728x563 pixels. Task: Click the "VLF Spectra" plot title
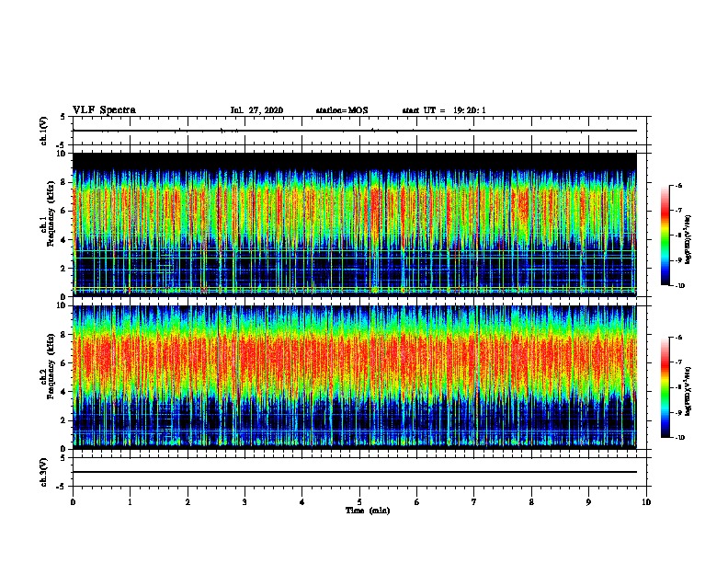point(104,110)
